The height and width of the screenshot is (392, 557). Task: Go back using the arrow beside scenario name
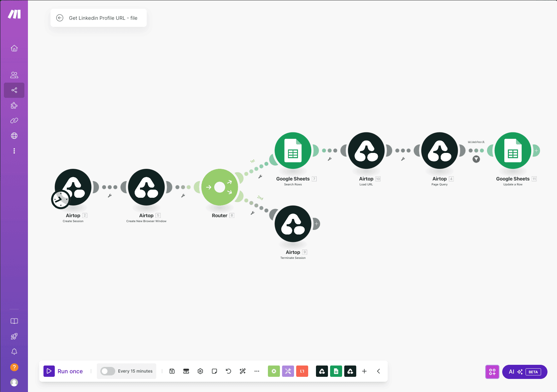60,18
